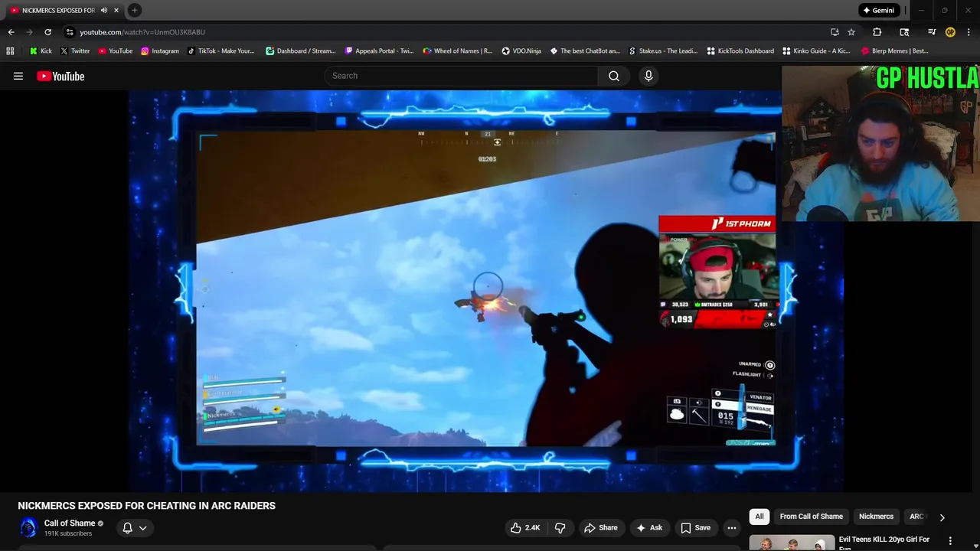This screenshot has height=551, width=980.
Task: View site information icon in address bar
Action: pyautogui.click(x=70, y=32)
